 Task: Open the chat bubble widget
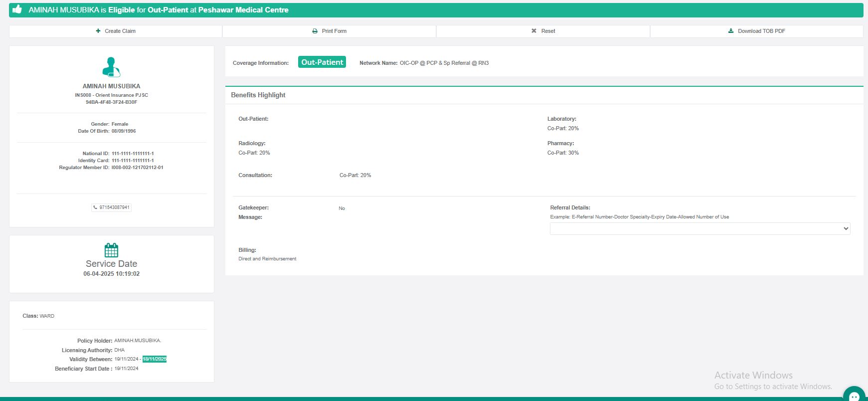tap(855, 396)
